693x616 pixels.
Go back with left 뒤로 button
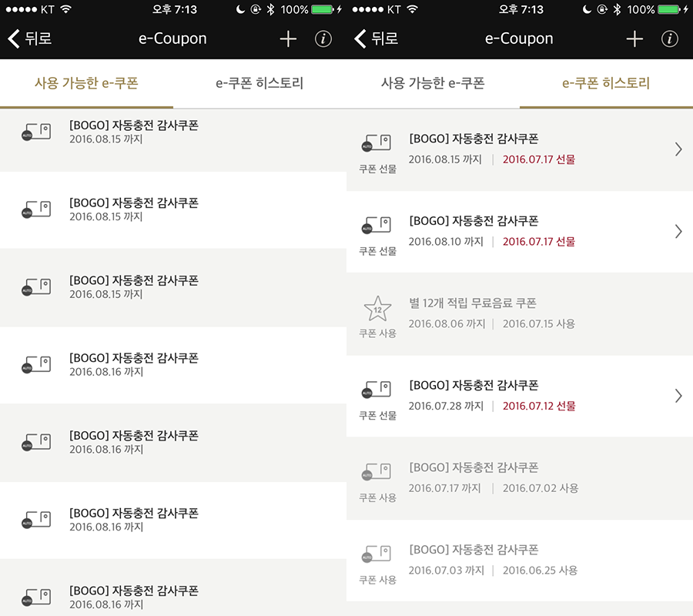click(x=29, y=39)
